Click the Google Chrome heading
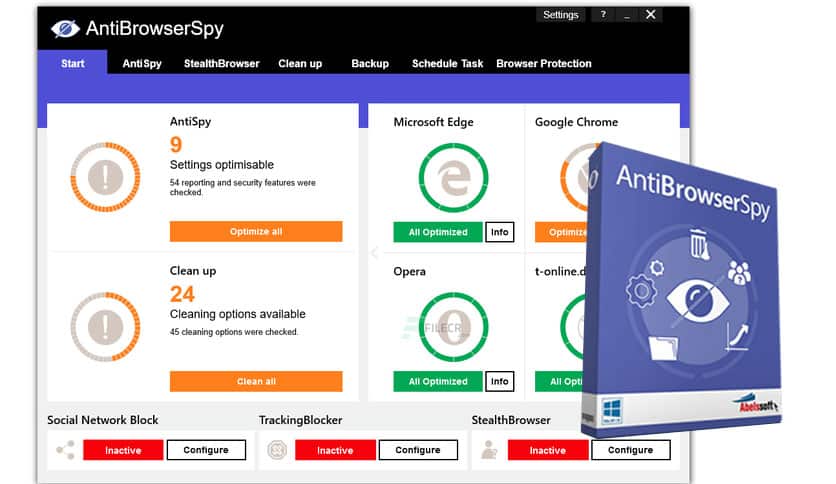 (576, 122)
